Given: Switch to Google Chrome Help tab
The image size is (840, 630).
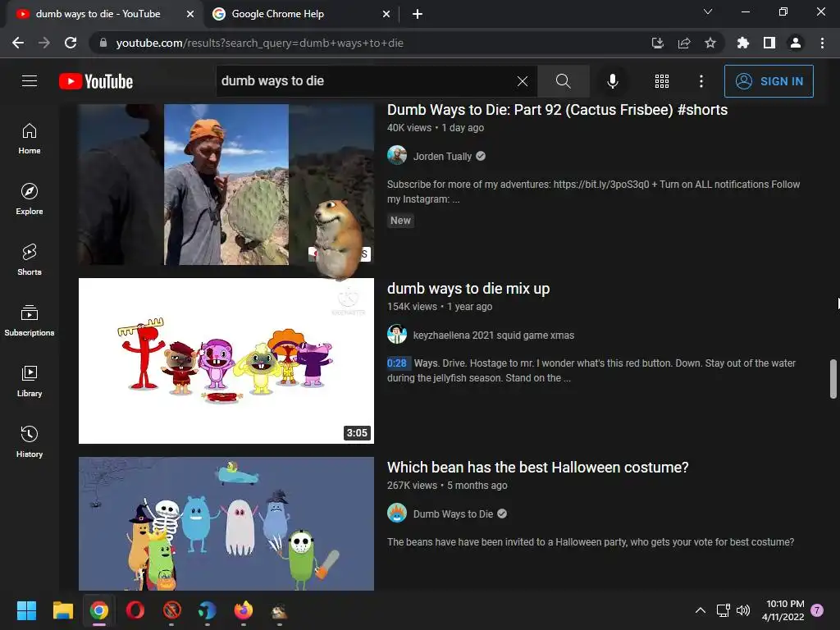Looking at the screenshot, I should [x=277, y=14].
